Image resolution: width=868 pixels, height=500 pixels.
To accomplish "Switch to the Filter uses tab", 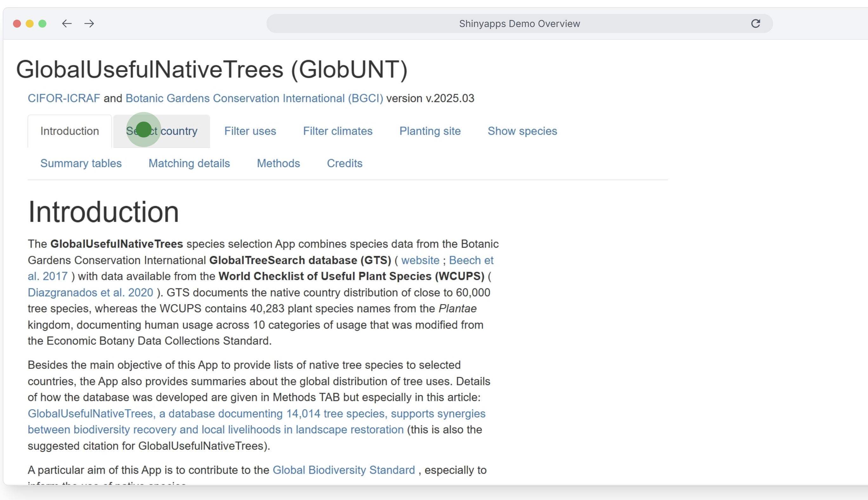I will [250, 131].
